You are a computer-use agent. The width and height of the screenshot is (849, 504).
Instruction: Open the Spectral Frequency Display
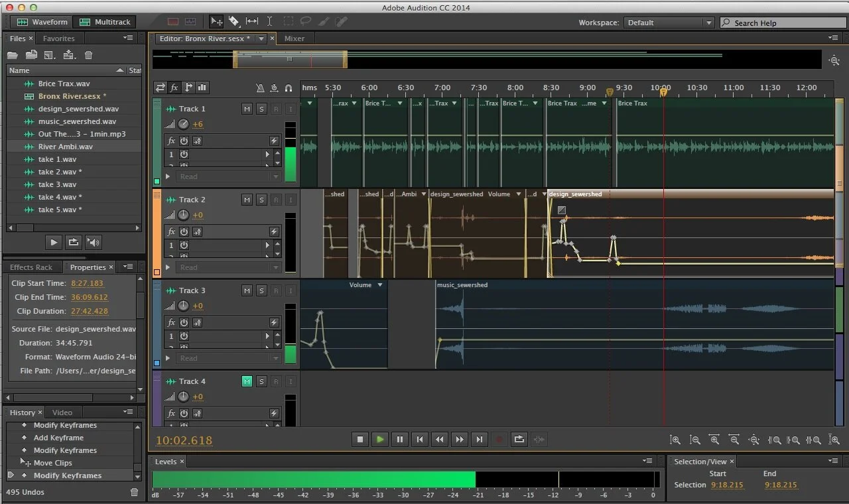point(173,22)
